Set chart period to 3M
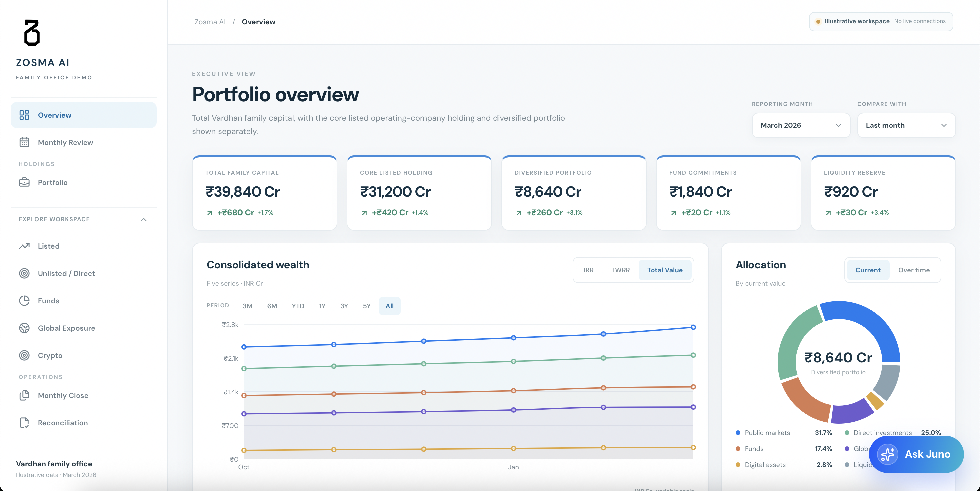 pyautogui.click(x=247, y=306)
